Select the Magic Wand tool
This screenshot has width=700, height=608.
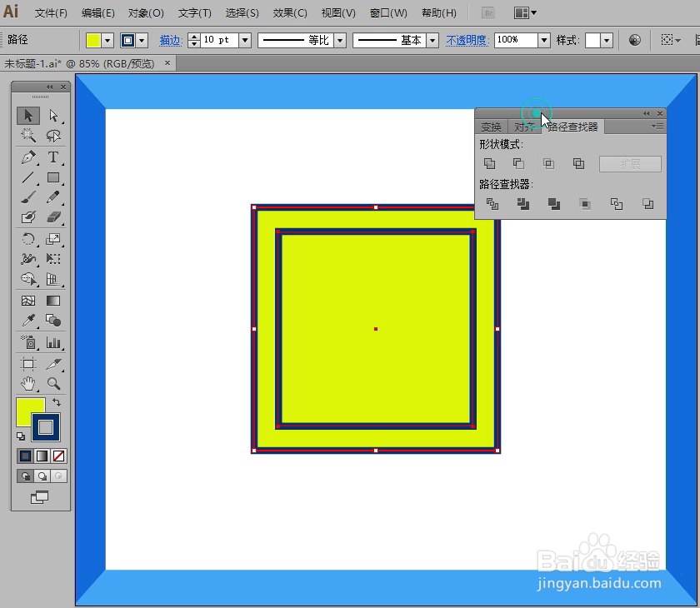[x=28, y=135]
